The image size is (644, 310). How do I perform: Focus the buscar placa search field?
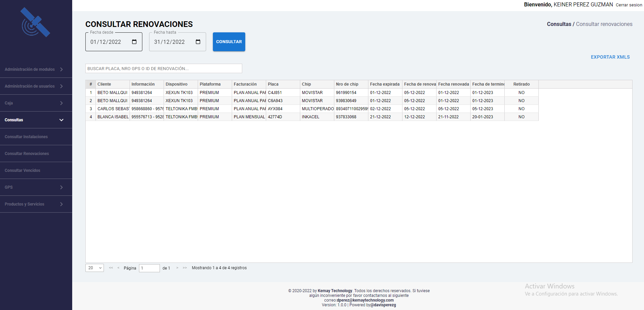tap(164, 68)
